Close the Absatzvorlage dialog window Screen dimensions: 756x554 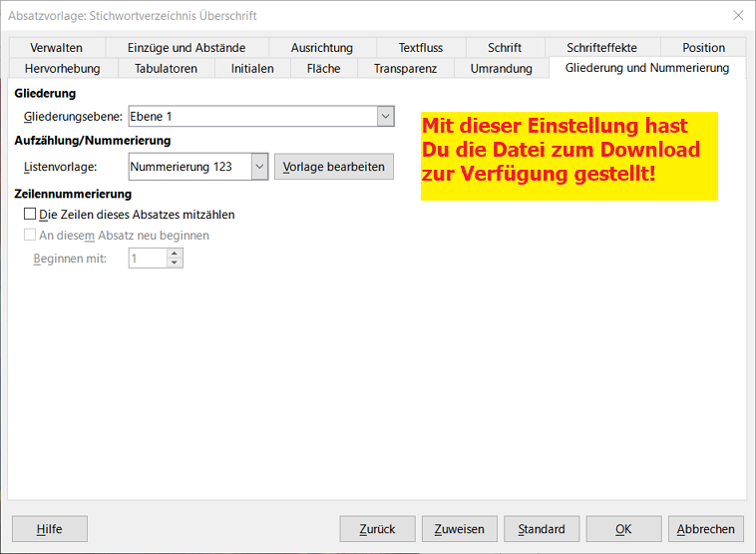[738, 15]
